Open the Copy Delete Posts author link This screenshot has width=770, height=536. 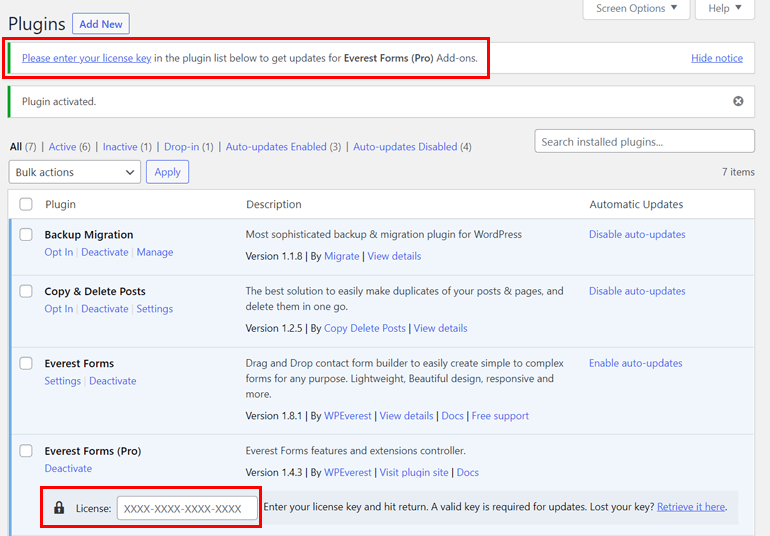pos(365,328)
